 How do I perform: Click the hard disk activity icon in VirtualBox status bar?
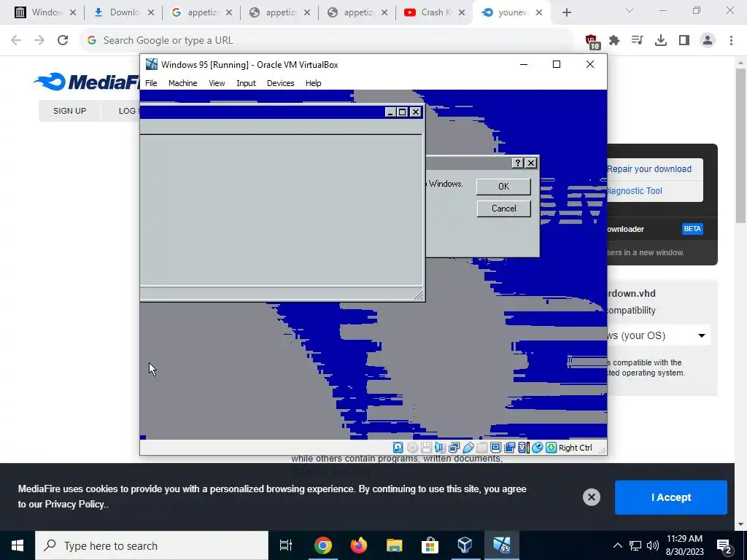[398, 448]
